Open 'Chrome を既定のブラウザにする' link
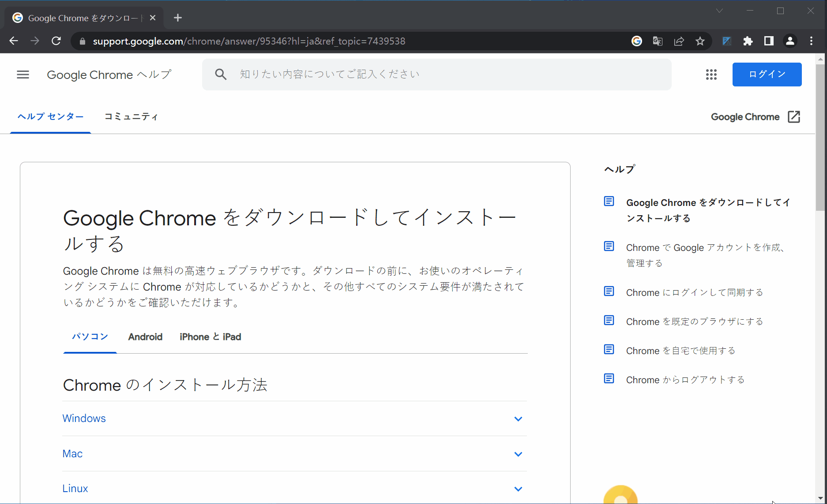Viewport: 827px width, 504px height. click(x=695, y=321)
